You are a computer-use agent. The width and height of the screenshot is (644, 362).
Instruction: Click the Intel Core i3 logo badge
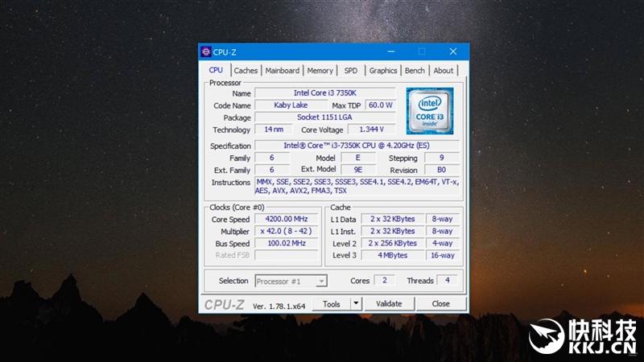coord(430,111)
